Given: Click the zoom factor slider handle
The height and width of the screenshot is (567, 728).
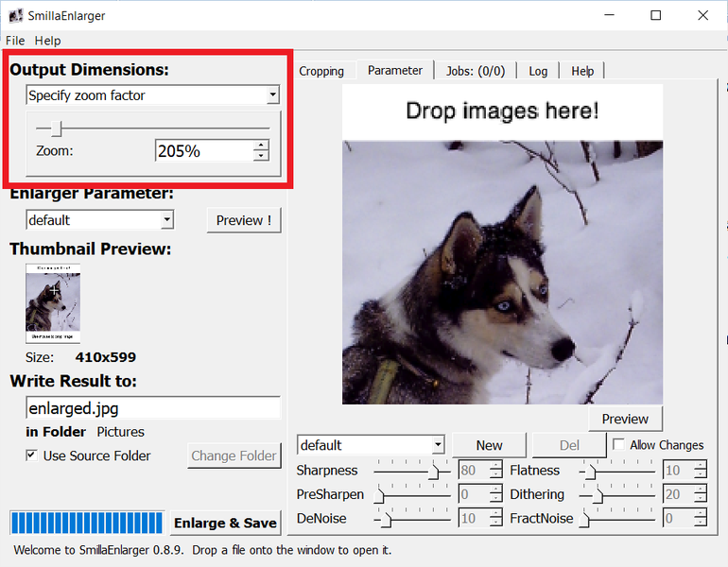Looking at the screenshot, I should [x=56, y=129].
